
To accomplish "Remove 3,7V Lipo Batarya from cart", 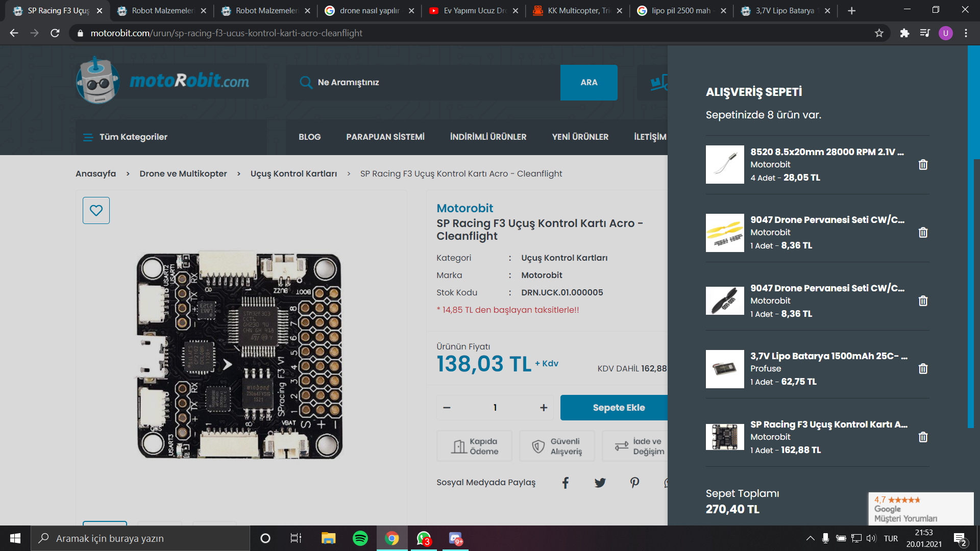I will [923, 369].
